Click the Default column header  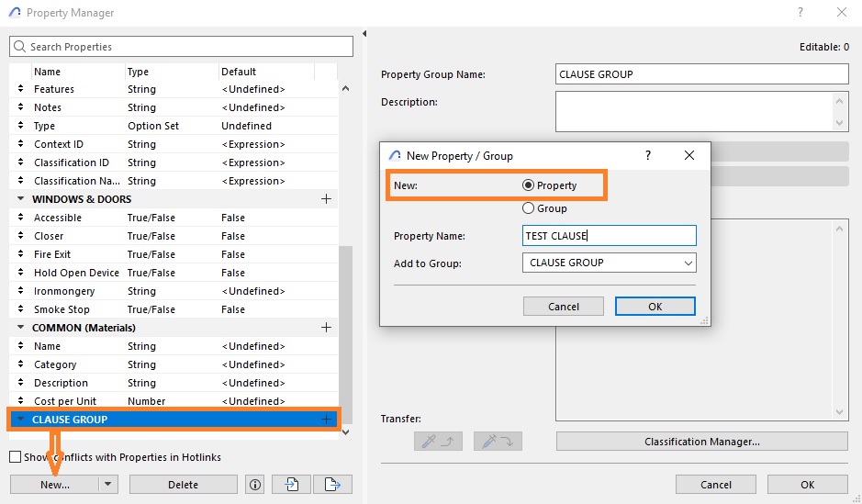[x=239, y=72]
